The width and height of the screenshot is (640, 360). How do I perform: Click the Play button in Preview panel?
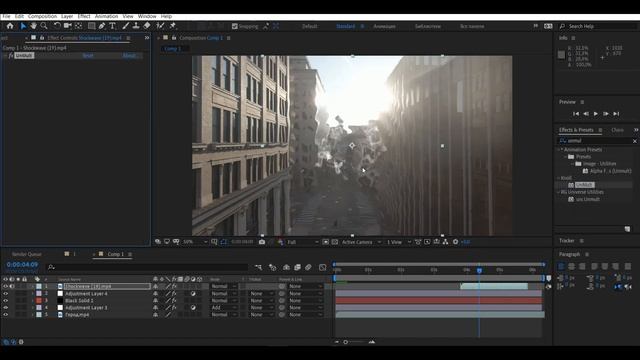tap(596, 114)
